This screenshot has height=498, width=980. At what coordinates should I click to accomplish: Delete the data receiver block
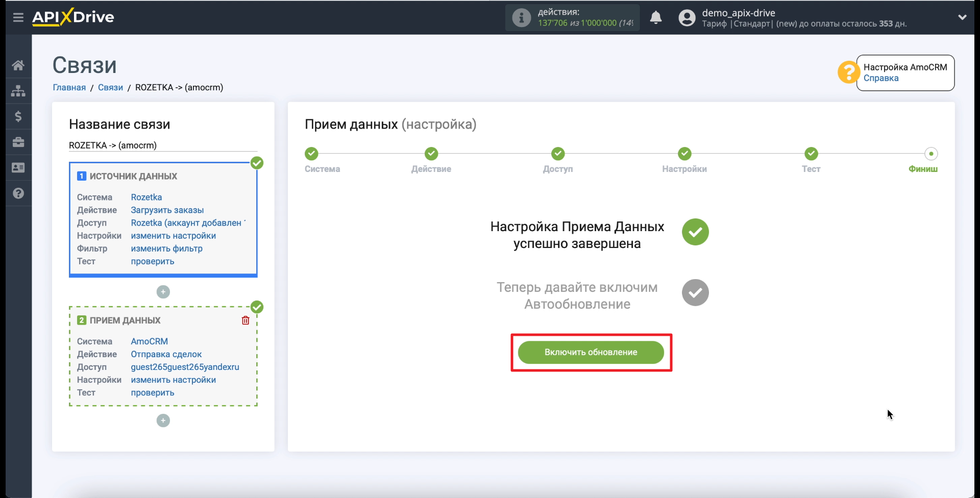point(246,320)
